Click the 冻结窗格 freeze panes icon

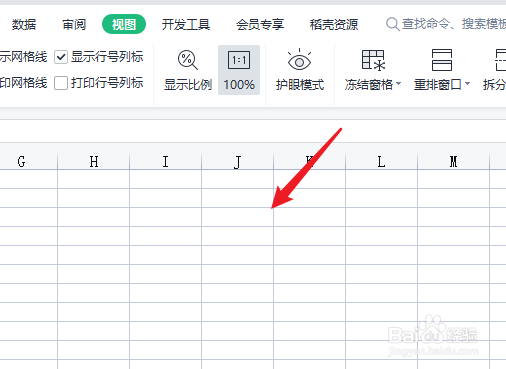pos(373,60)
